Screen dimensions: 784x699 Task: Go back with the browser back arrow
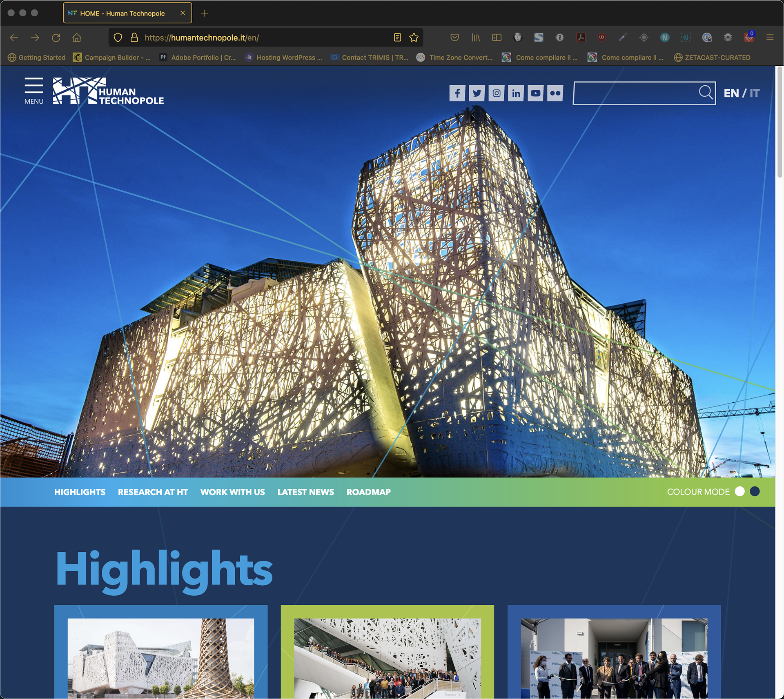tap(14, 38)
